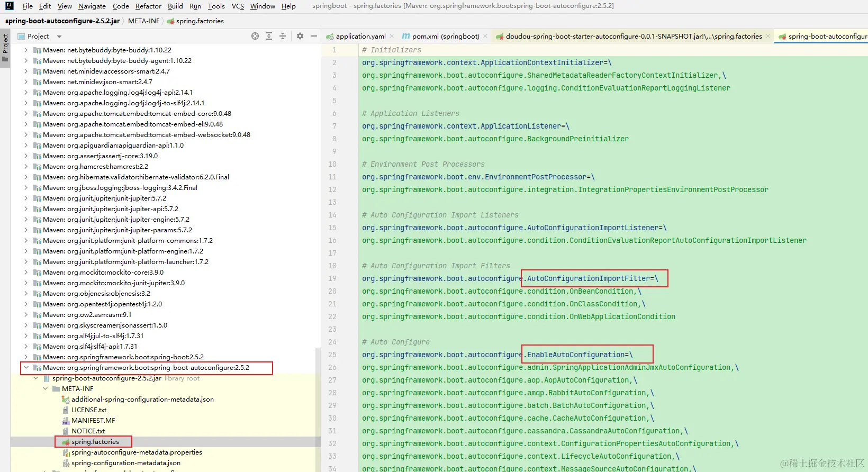
Task: Click the NOTICE.txt file icon
Action: click(66, 431)
